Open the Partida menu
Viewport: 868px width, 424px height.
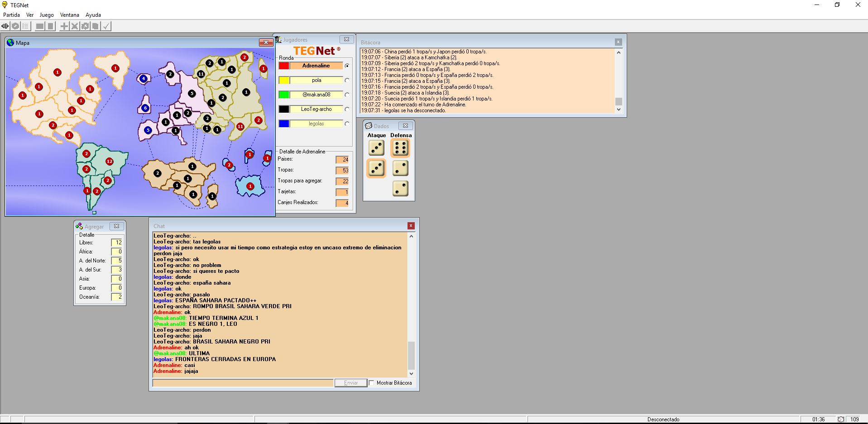coord(11,15)
